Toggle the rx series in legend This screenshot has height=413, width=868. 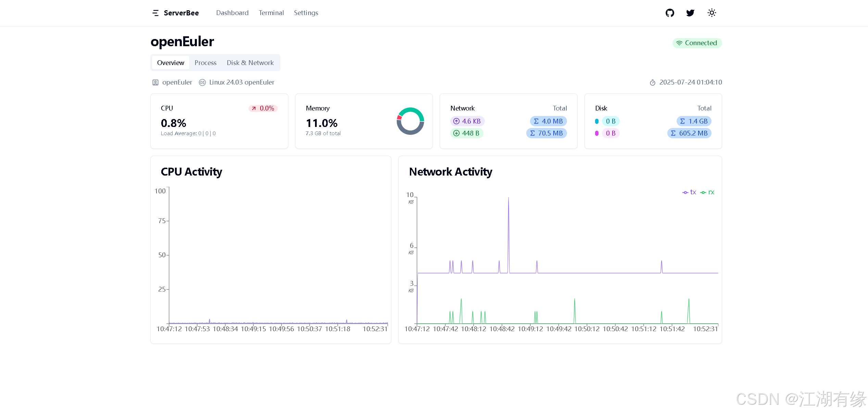(x=707, y=192)
